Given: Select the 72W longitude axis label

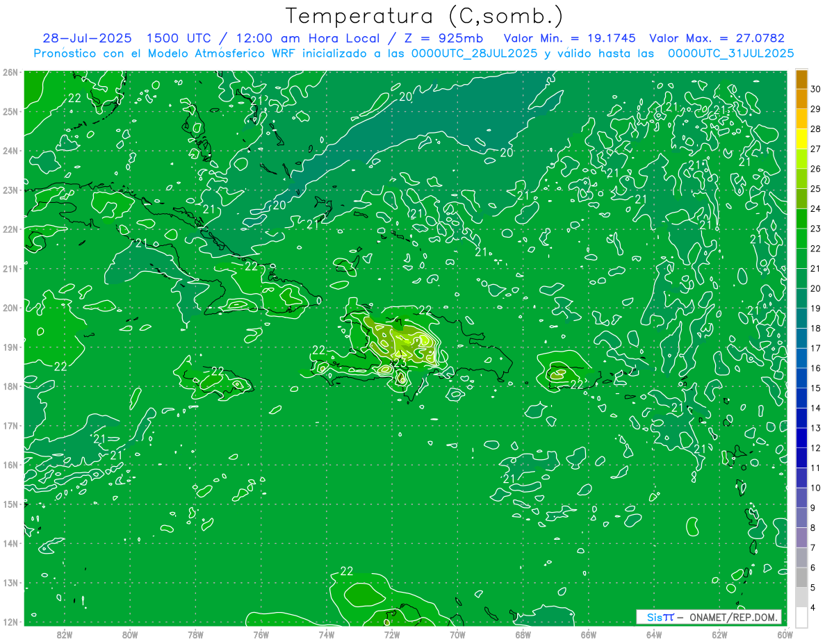Looking at the screenshot, I should [x=392, y=634].
